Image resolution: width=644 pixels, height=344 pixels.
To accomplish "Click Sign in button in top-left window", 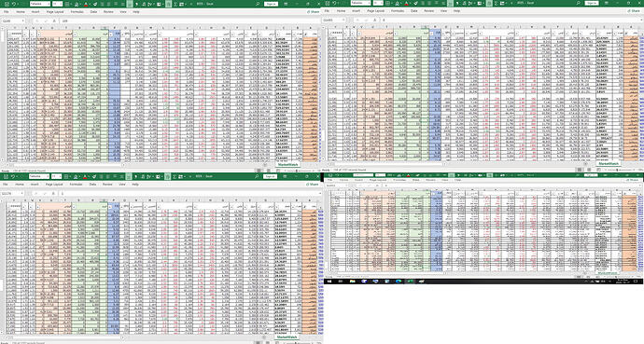I will point(271,4).
